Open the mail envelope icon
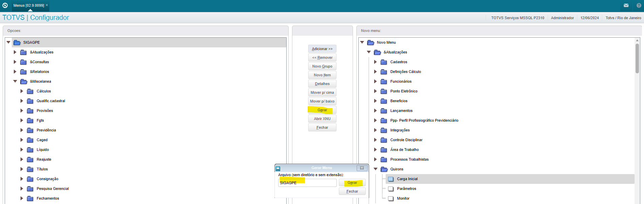The image size is (644, 204). (626, 5)
